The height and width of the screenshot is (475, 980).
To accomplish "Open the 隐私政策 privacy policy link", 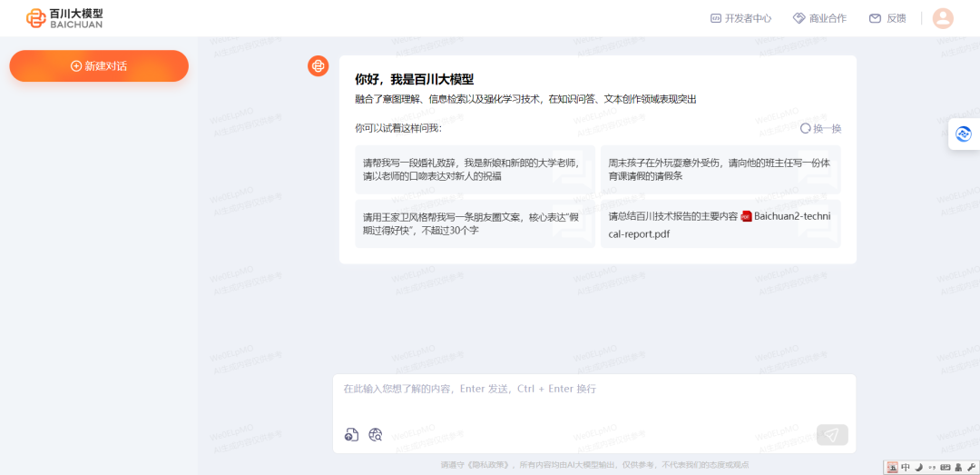I will click(x=489, y=465).
